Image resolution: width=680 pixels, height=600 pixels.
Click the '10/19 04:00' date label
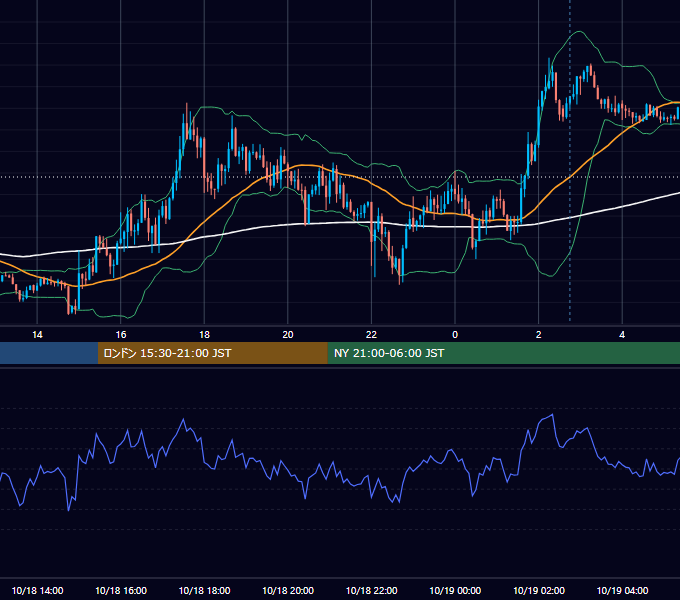coord(622,590)
